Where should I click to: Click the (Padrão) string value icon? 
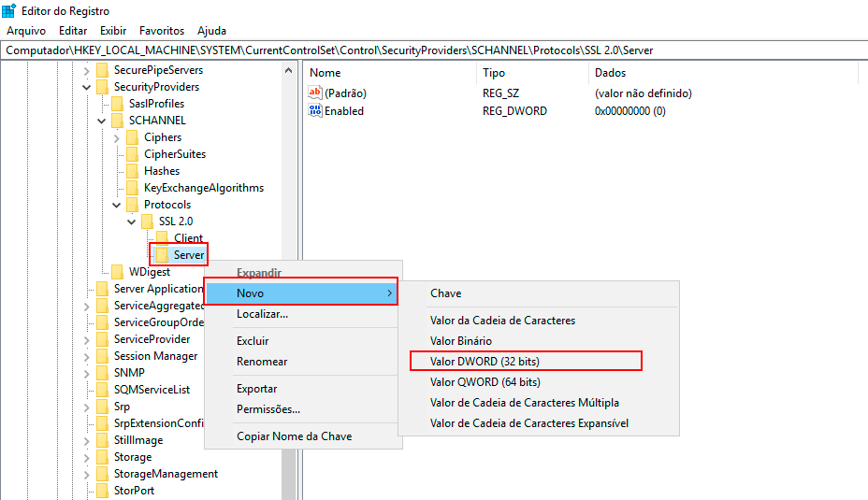tap(315, 93)
